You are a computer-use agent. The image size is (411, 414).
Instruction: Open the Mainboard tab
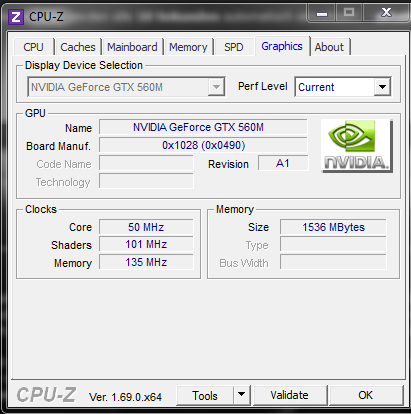[x=132, y=47]
